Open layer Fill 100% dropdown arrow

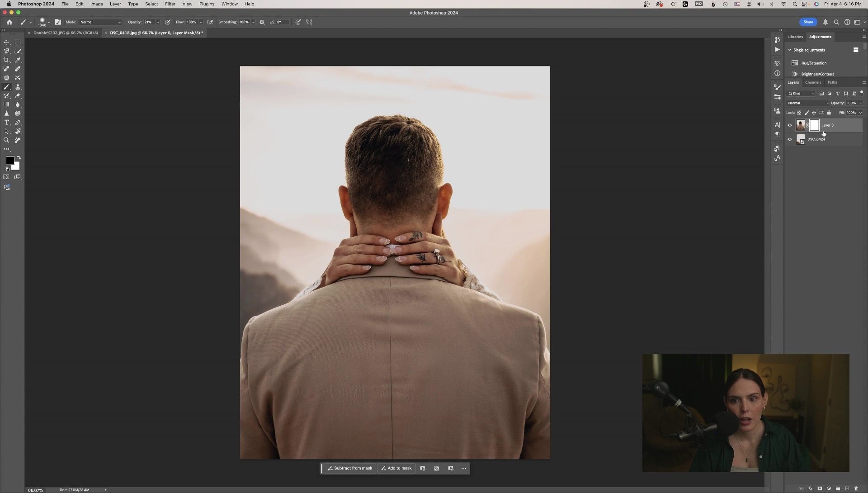click(860, 113)
